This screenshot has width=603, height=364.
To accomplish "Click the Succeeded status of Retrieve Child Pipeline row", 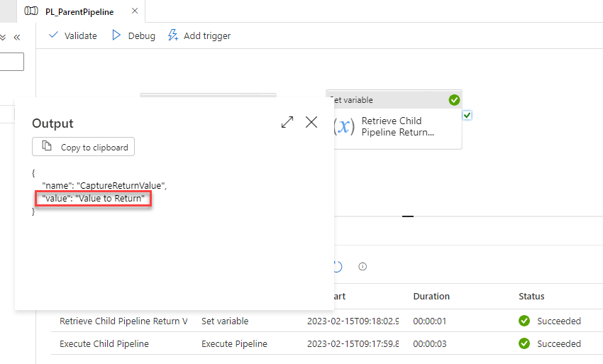I will [x=559, y=321].
